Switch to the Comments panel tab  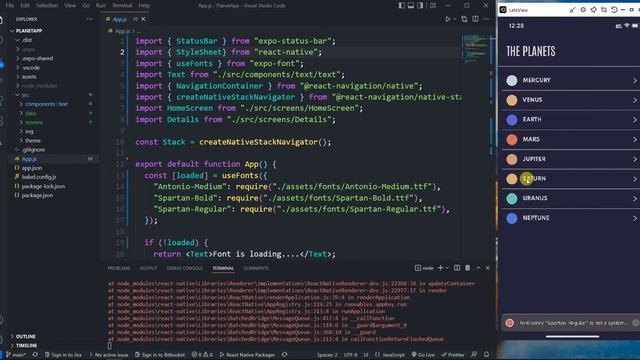256,268
